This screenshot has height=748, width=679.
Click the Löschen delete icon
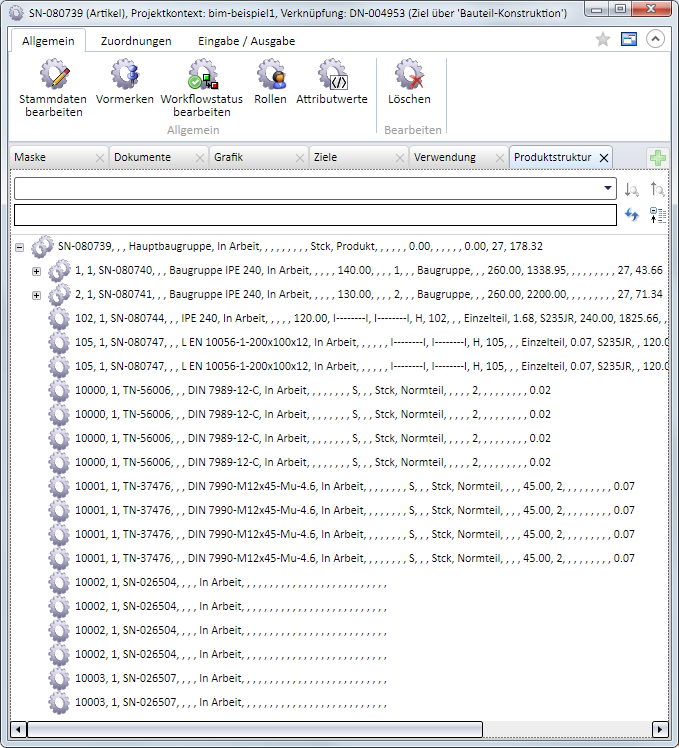pyautogui.click(x=409, y=77)
